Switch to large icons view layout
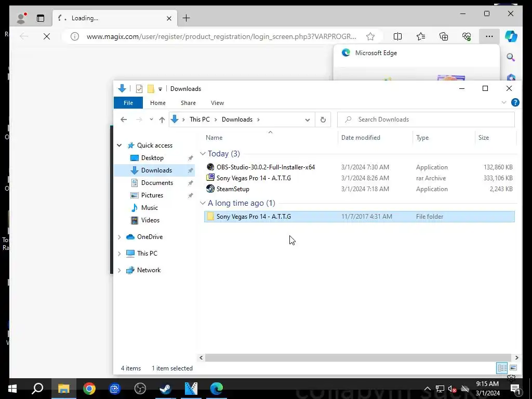 [x=513, y=368]
